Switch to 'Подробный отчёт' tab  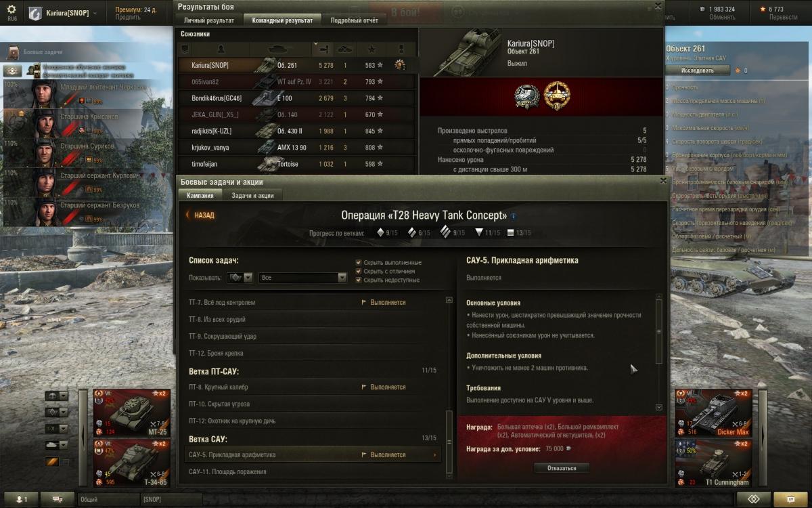[355, 20]
